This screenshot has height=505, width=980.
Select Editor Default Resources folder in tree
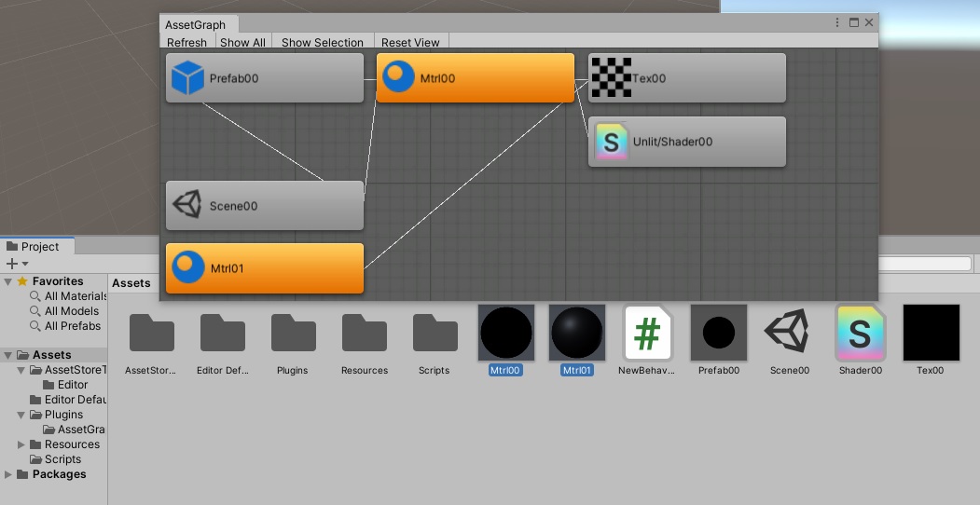pos(68,400)
